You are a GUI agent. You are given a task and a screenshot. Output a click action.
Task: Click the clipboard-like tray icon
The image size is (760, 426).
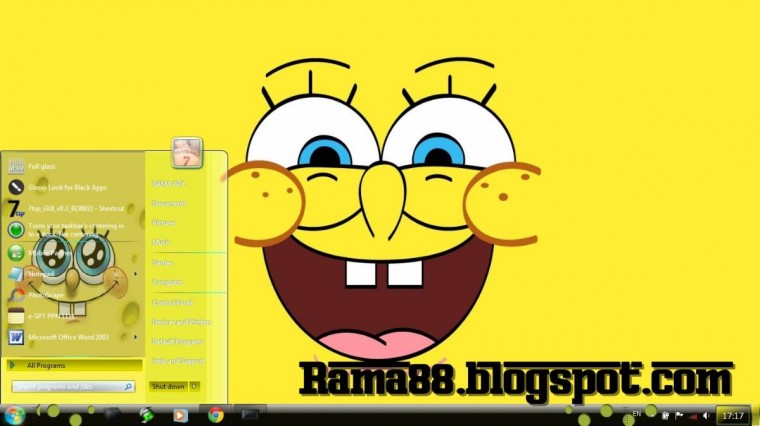pyautogui.click(x=665, y=416)
